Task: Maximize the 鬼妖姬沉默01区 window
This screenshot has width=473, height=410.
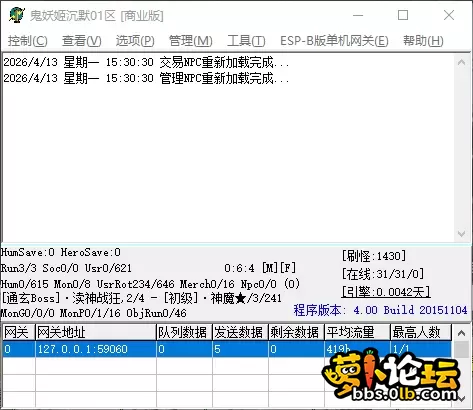Action: pyautogui.click(x=403, y=15)
